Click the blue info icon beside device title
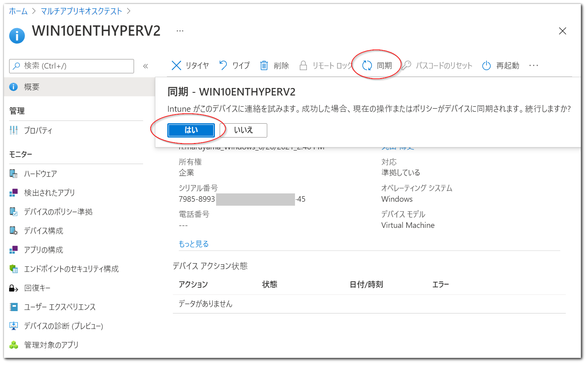Viewport: 588px width, 365px height. tap(17, 35)
